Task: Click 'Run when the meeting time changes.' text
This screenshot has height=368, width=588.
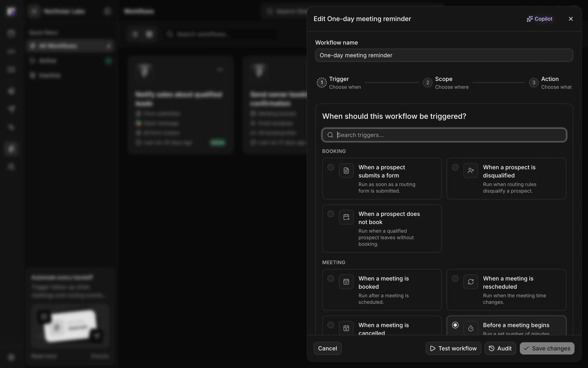Action: [514, 299]
